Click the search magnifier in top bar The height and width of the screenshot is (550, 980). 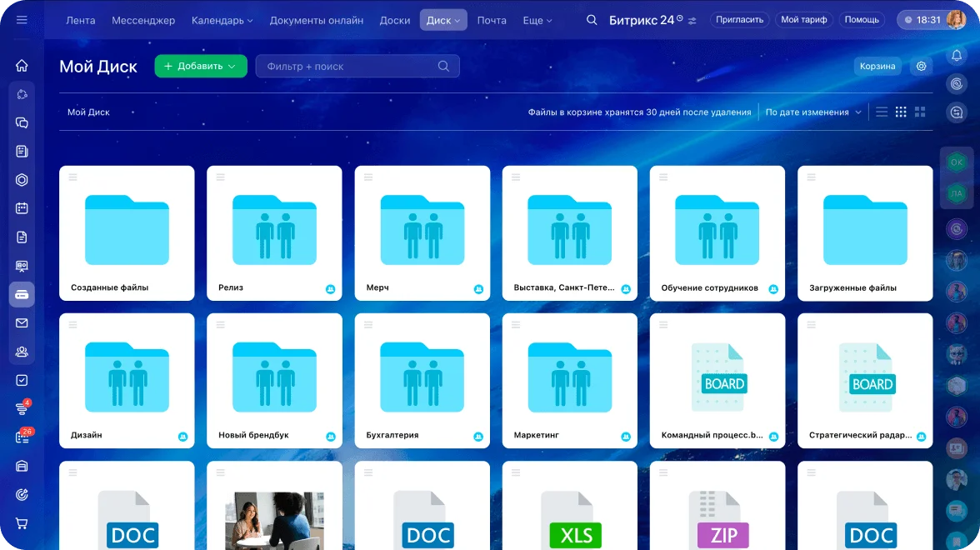click(592, 20)
